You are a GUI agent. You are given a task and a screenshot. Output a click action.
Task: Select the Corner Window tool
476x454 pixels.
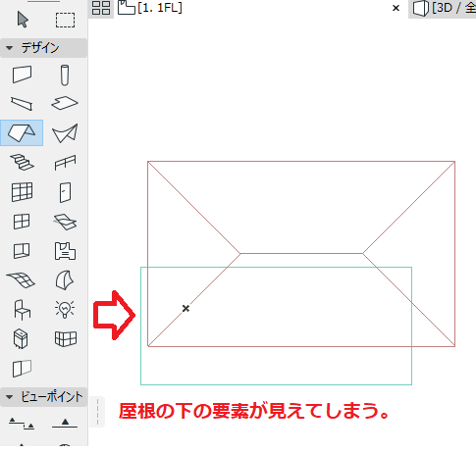click(x=66, y=338)
